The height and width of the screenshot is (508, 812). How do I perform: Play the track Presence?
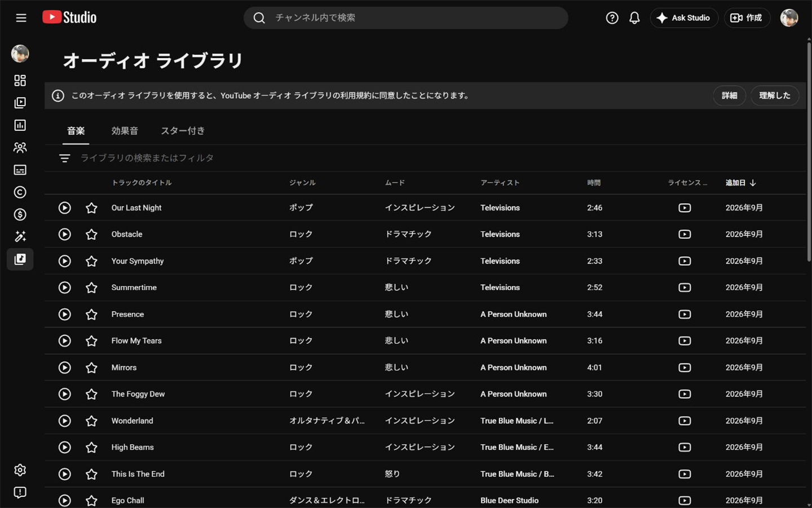pyautogui.click(x=65, y=314)
